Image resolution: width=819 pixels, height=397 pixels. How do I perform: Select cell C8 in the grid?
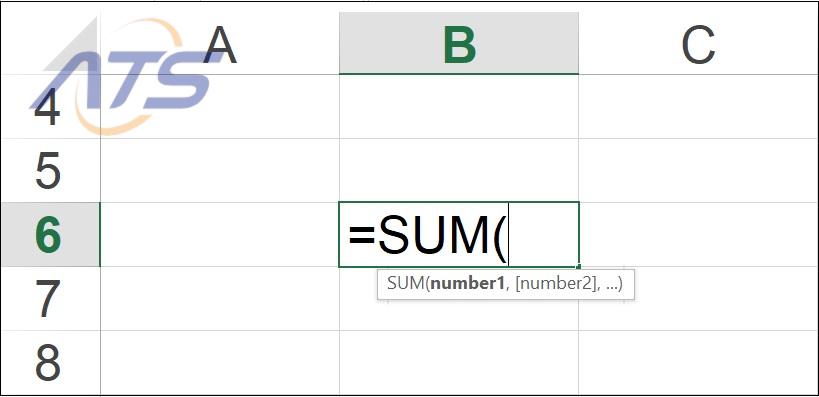698,363
